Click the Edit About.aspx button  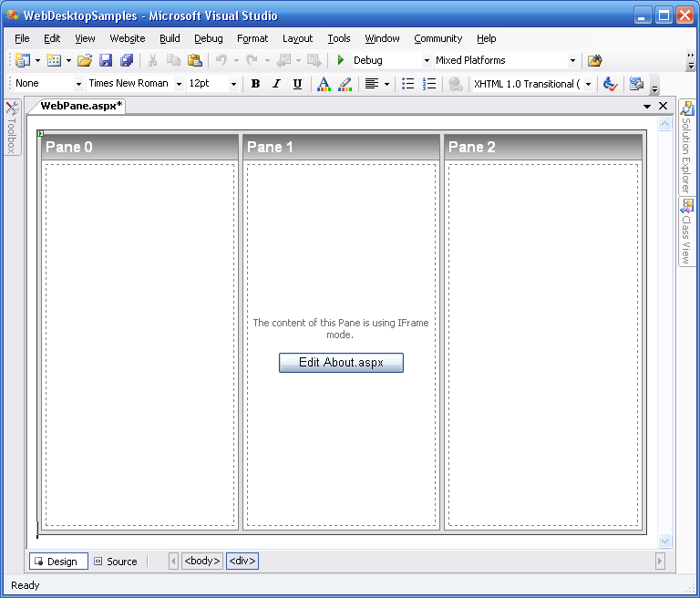pyautogui.click(x=341, y=363)
